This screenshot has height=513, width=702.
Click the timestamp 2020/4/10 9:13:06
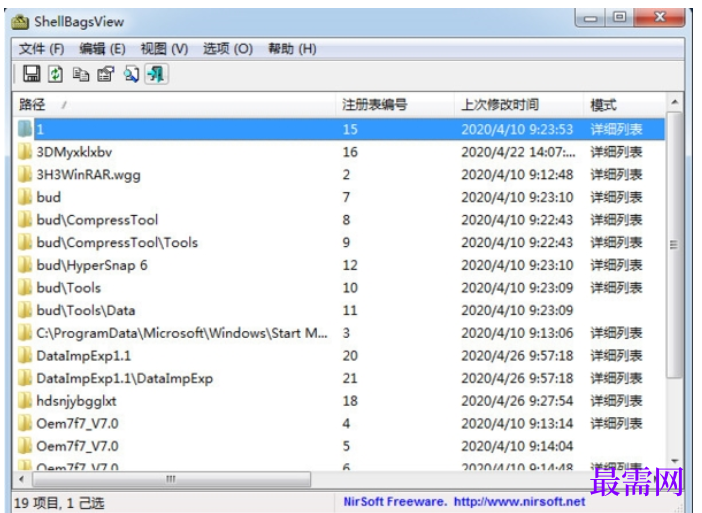click(x=517, y=333)
